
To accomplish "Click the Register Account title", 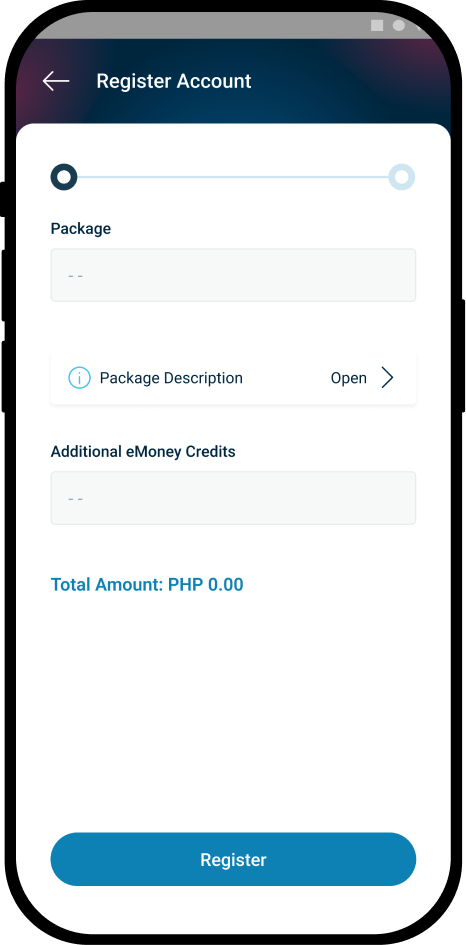I will click(x=174, y=81).
